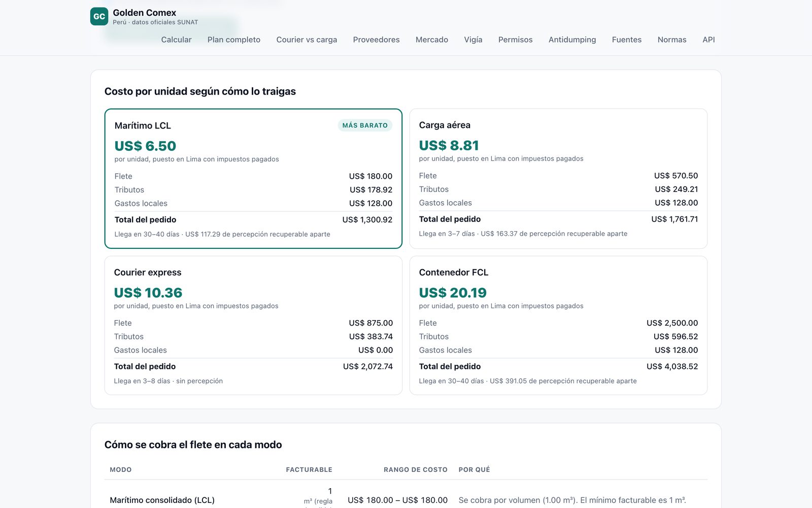This screenshot has height=508, width=812.
Task: Open the Golden Comex home link
Action: (144, 16)
